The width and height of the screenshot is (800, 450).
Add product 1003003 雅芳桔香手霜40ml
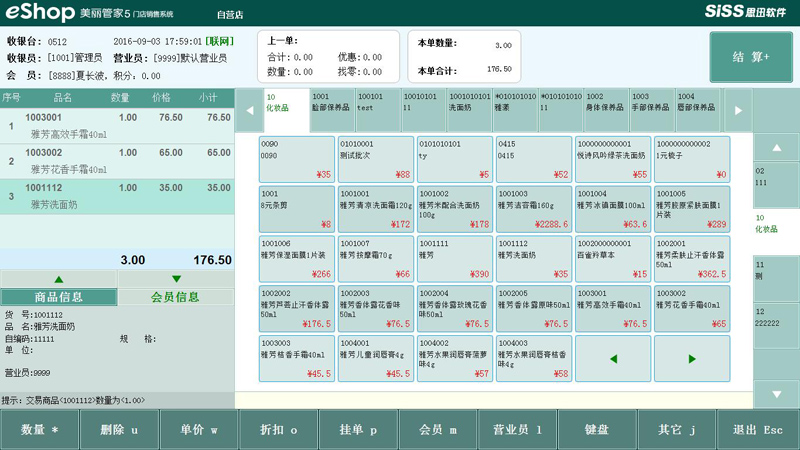[296, 359]
